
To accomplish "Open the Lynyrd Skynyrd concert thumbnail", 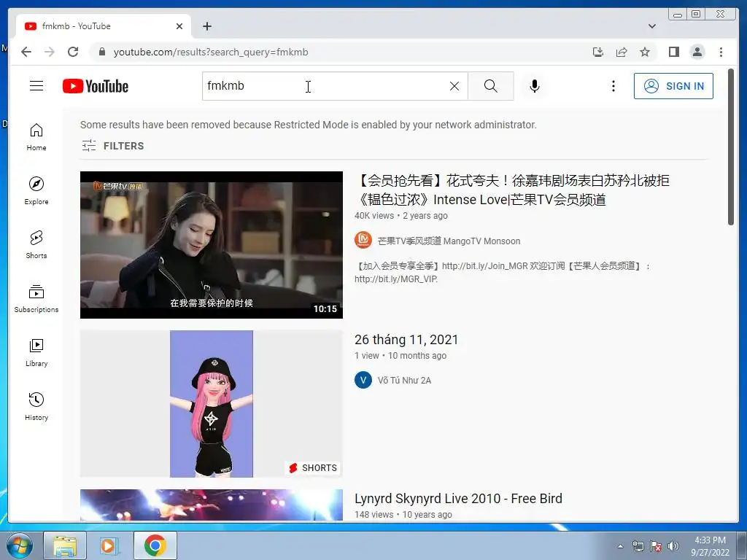I will [x=212, y=505].
